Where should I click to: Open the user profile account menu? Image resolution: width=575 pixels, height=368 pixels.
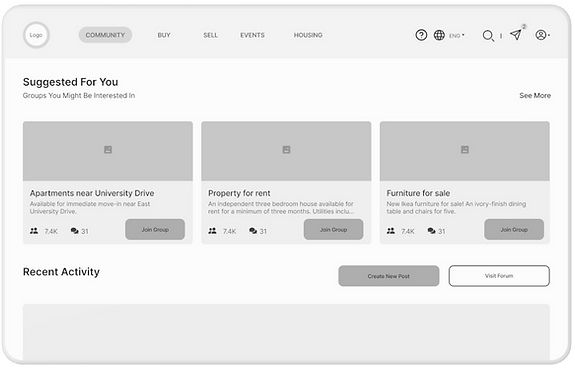(542, 35)
